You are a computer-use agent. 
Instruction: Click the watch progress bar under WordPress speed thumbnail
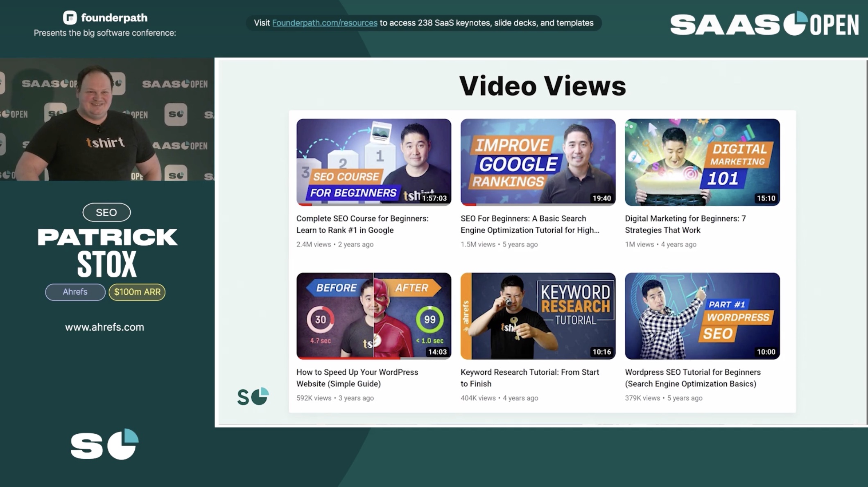click(374, 358)
